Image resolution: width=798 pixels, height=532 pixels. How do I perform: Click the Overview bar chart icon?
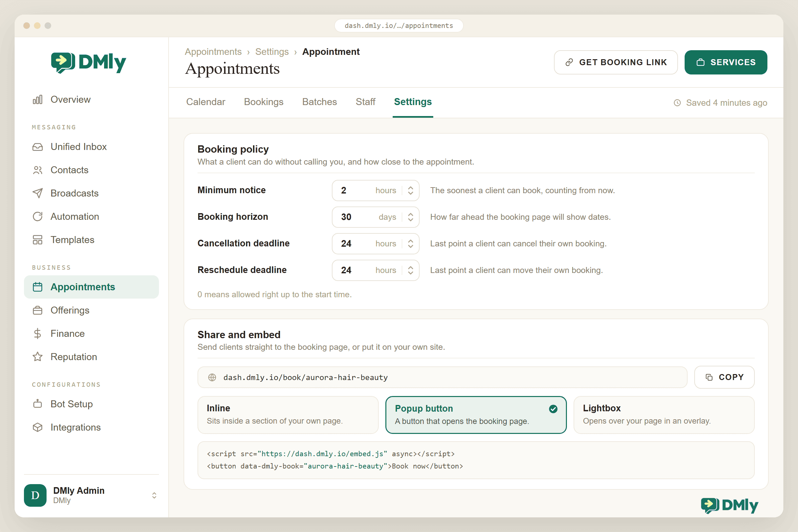(x=38, y=99)
